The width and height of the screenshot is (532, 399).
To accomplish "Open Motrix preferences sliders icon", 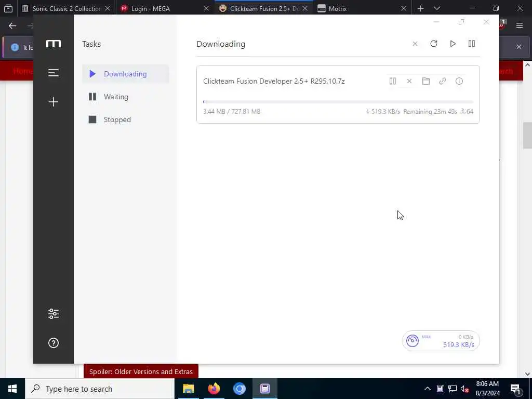I will coord(54,314).
